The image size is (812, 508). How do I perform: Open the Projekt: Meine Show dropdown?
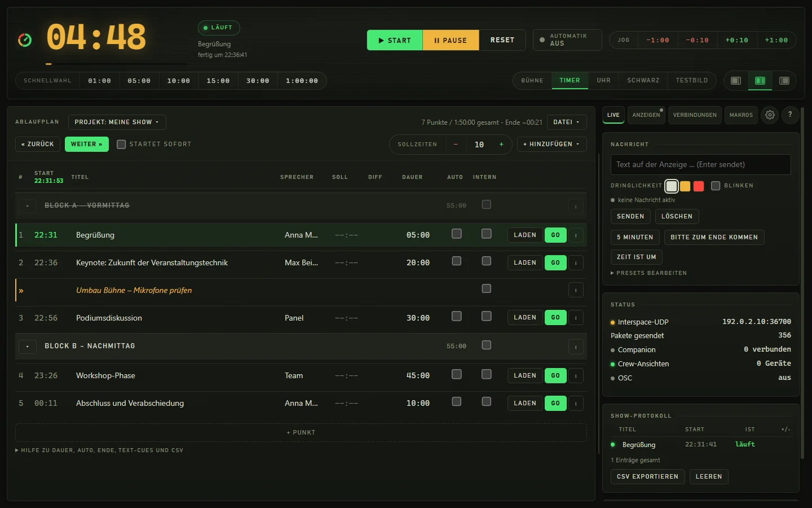click(x=117, y=122)
